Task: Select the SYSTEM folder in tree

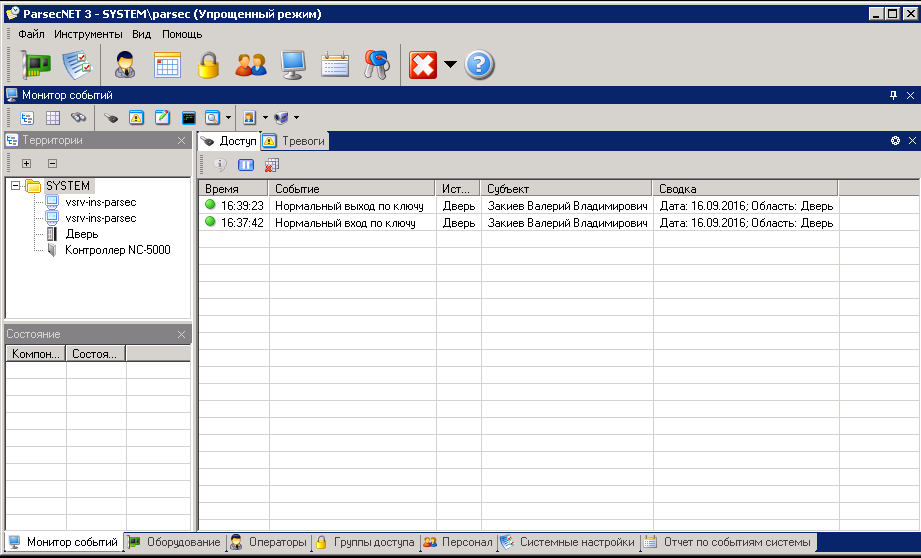Action: [68, 186]
